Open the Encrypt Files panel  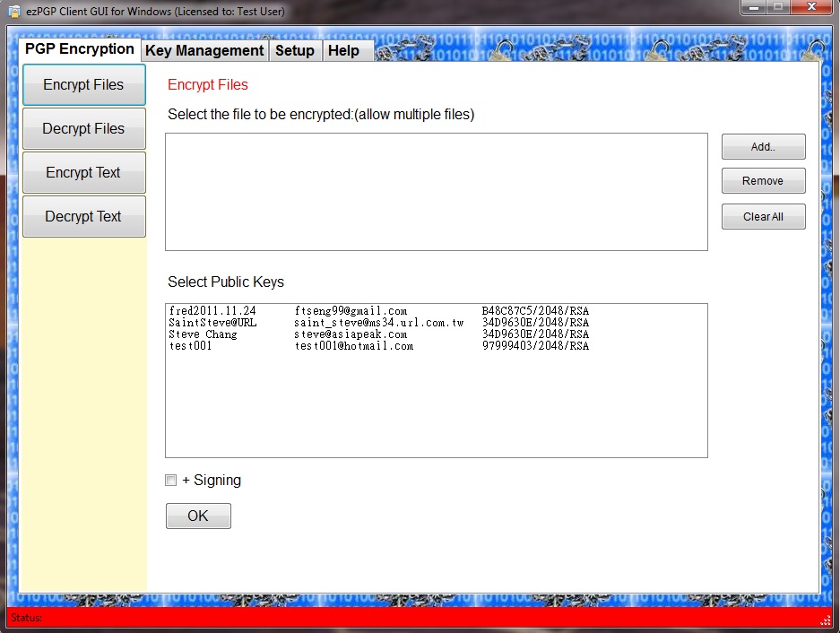point(83,84)
